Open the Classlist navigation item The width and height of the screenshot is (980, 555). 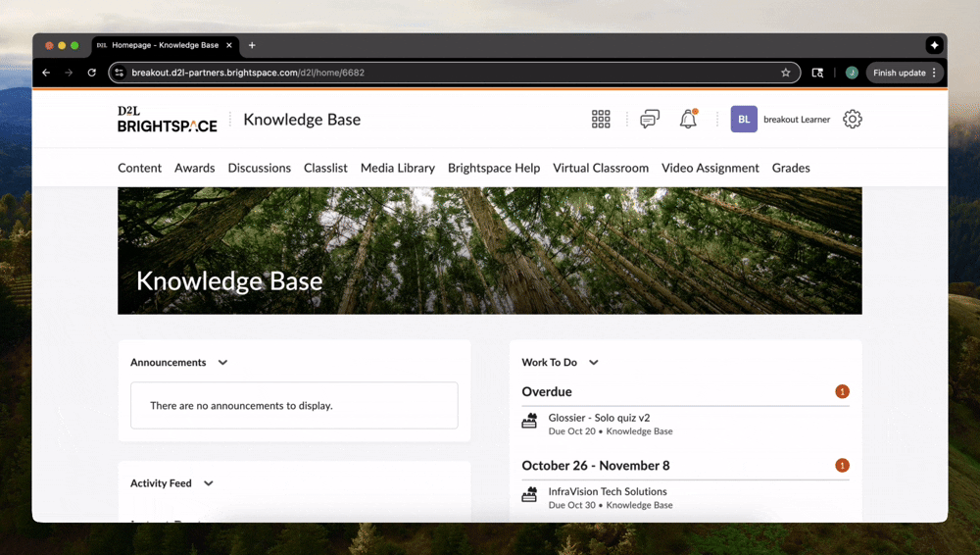(x=325, y=168)
